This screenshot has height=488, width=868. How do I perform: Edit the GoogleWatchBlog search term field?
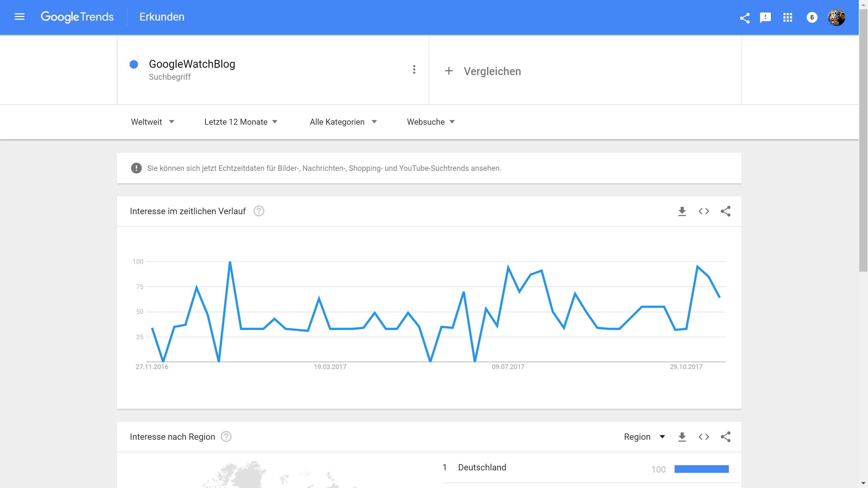pyautogui.click(x=192, y=64)
